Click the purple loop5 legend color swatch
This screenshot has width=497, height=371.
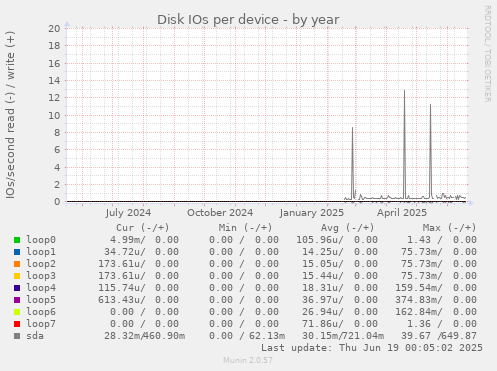coord(17,300)
